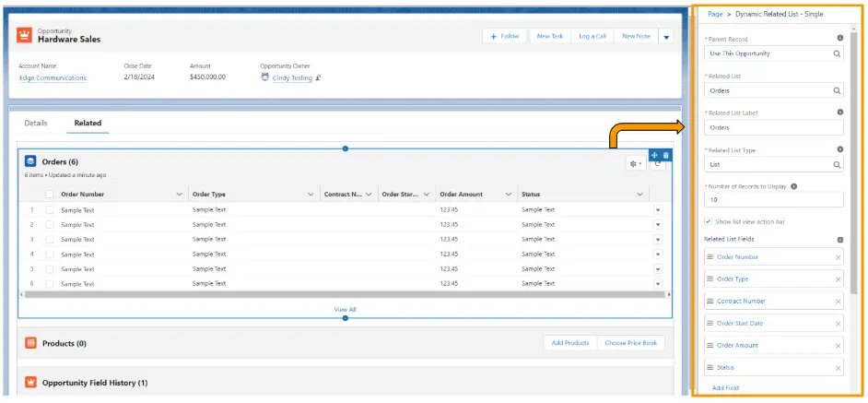Click the Follow button
Image resolution: width=868 pixels, height=403 pixels.
click(x=504, y=37)
